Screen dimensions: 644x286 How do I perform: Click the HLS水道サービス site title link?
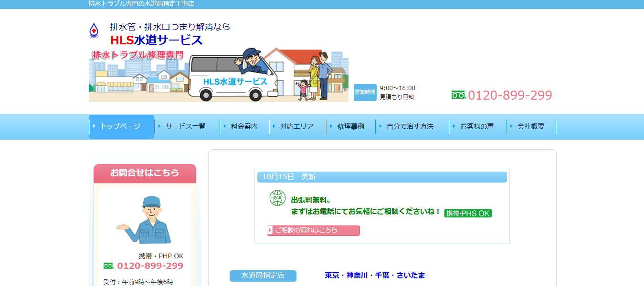[157, 41]
